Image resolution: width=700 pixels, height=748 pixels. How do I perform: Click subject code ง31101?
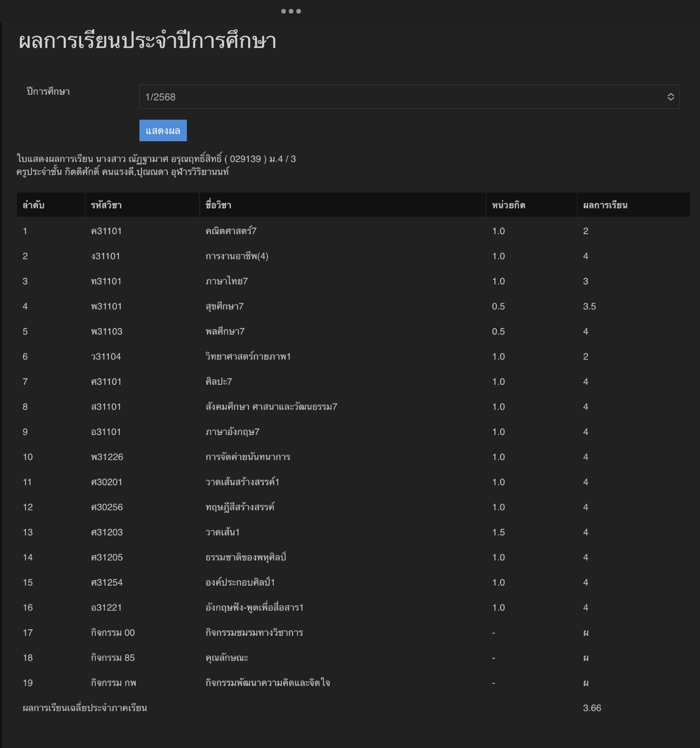coord(106,256)
